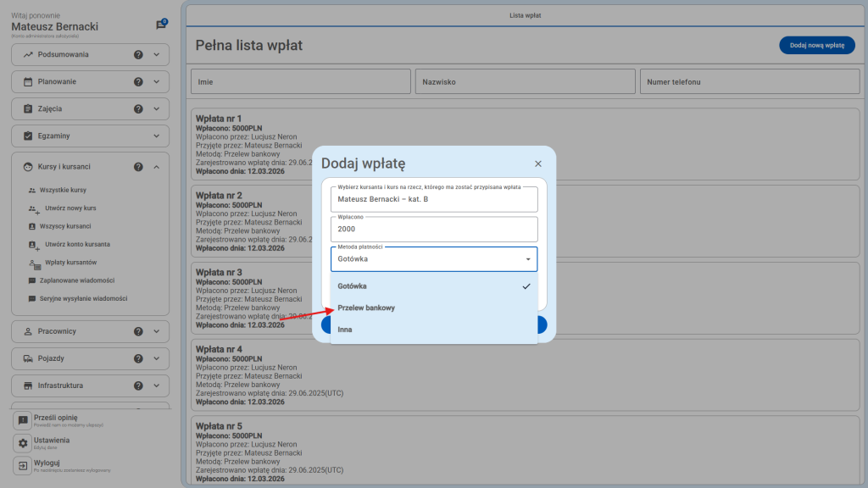Click help icon next to Planowanie
The image size is (868, 488).
click(x=138, y=82)
